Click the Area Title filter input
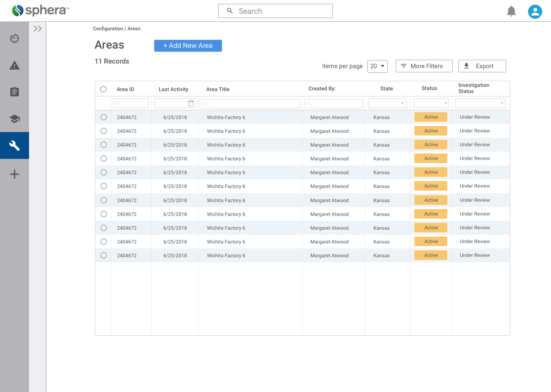551x392 pixels. coord(249,103)
